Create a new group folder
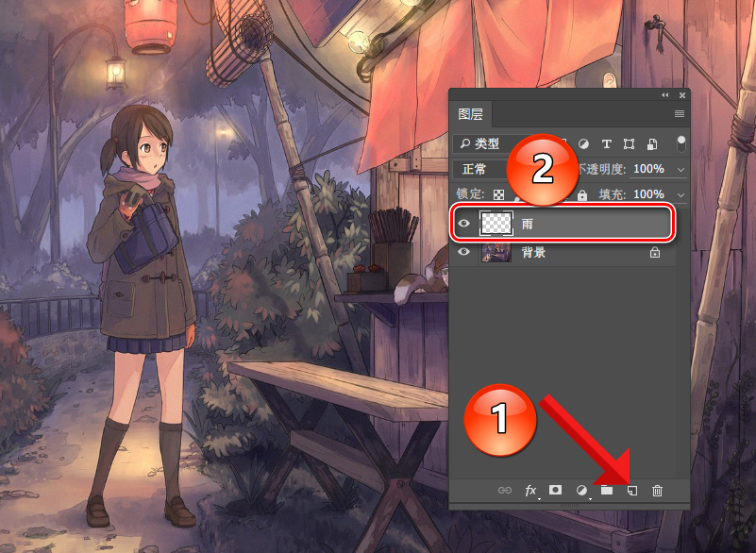The width and height of the screenshot is (756, 553). [x=607, y=491]
